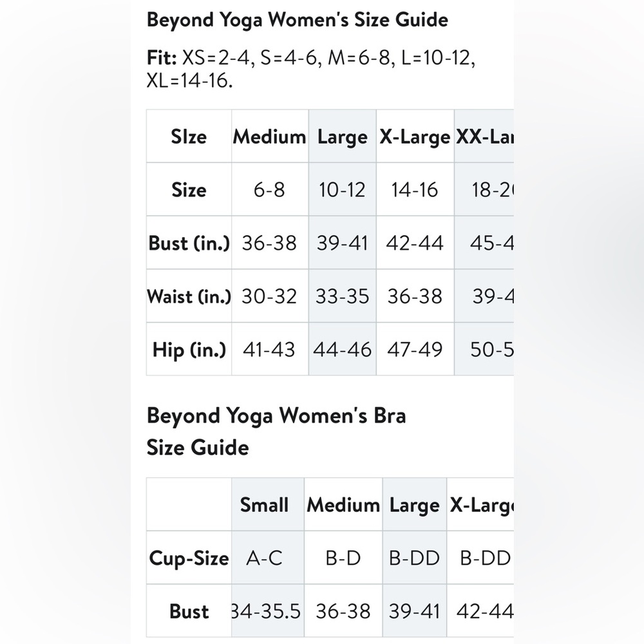Image resolution: width=644 pixels, height=644 pixels.
Task: Select the Small column header in bra table
Action: click(267, 504)
